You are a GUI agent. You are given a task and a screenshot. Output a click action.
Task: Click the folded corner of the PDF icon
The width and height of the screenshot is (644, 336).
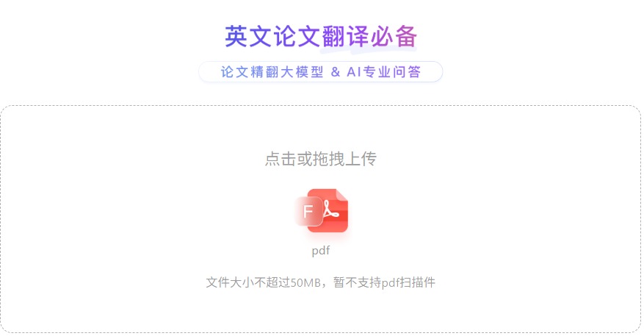[341, 196]
